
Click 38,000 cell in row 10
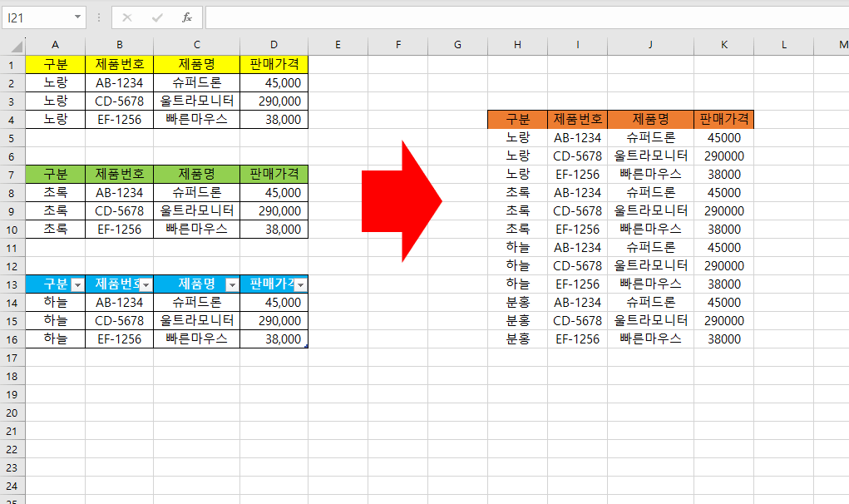pos(274,230)
